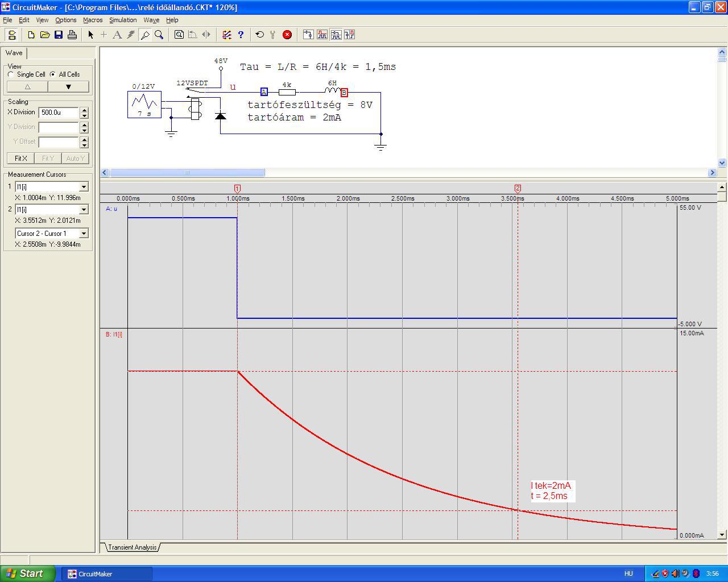Click the first waveform layout icon
Image resolution: width=728 pixels, height=582 pixels.
pyautogui.click(x=308, y=35)
